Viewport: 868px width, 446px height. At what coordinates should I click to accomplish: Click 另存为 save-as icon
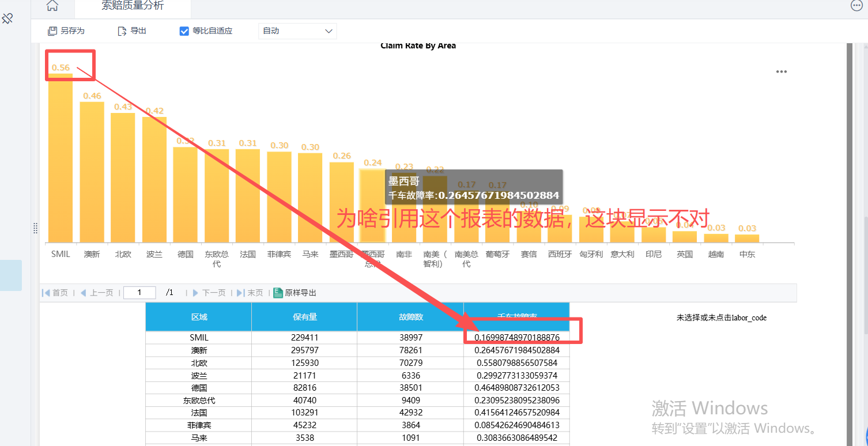pyautogui.click(x=53, y=31)
